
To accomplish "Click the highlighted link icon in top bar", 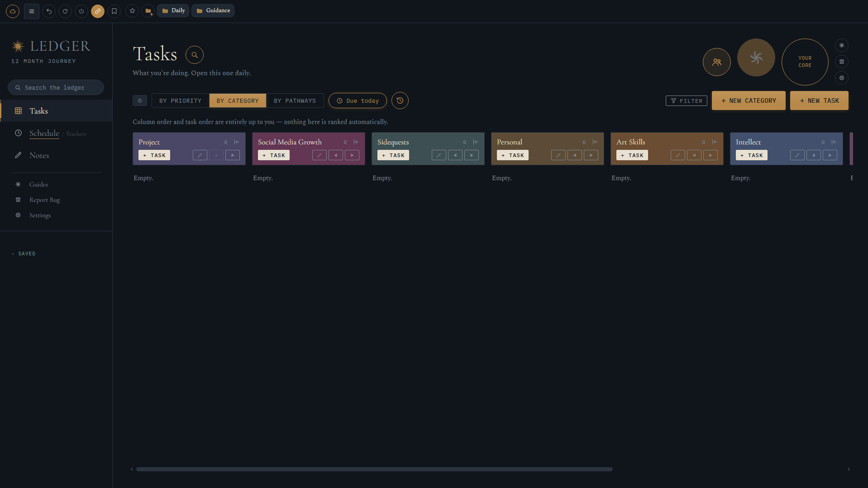I will [98, 11].
